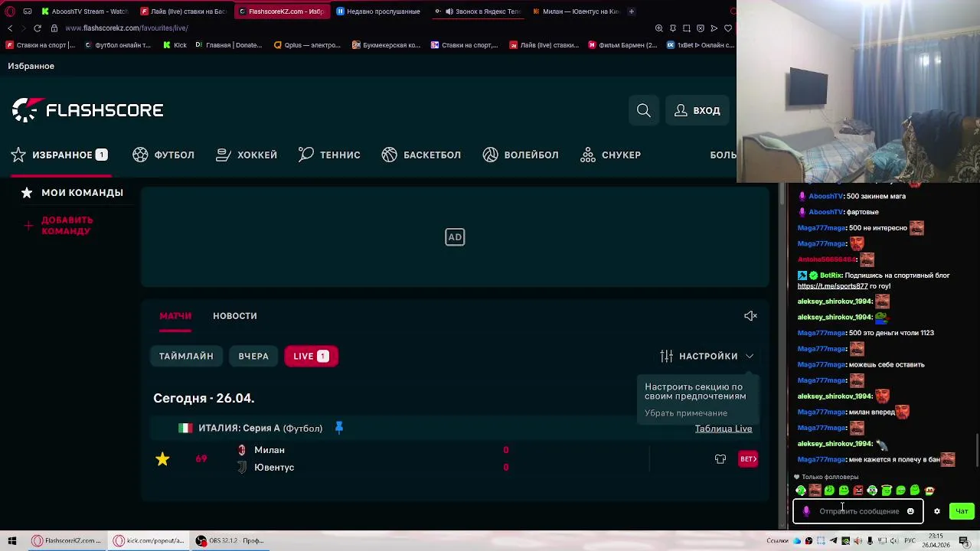980x551 pixels.
Task: Toggle the blue pin for Серия А league
Action: click(339, 428)
